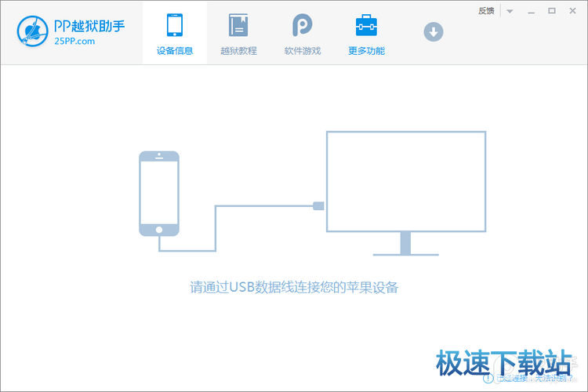Click the 25PP.com website text
This screenshot has height=392, width=588.
(x=75, y=42)
